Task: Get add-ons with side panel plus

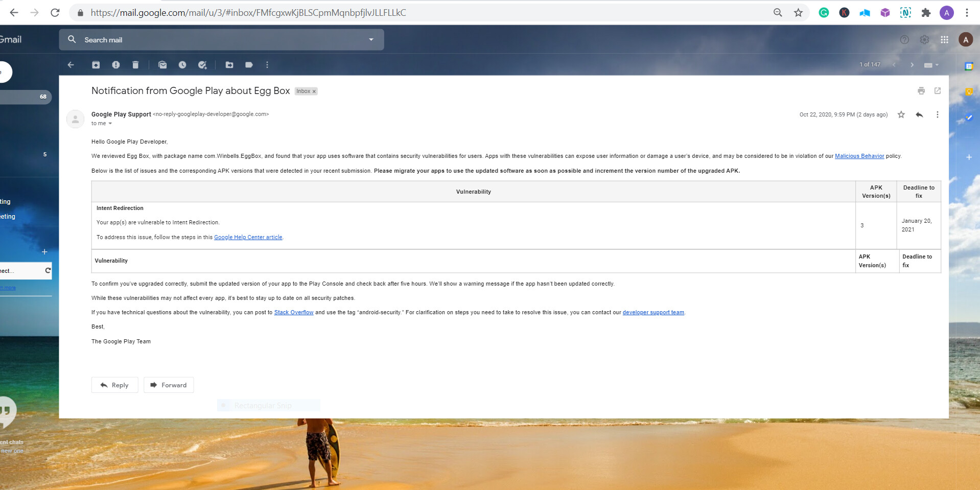Action: 969,157
